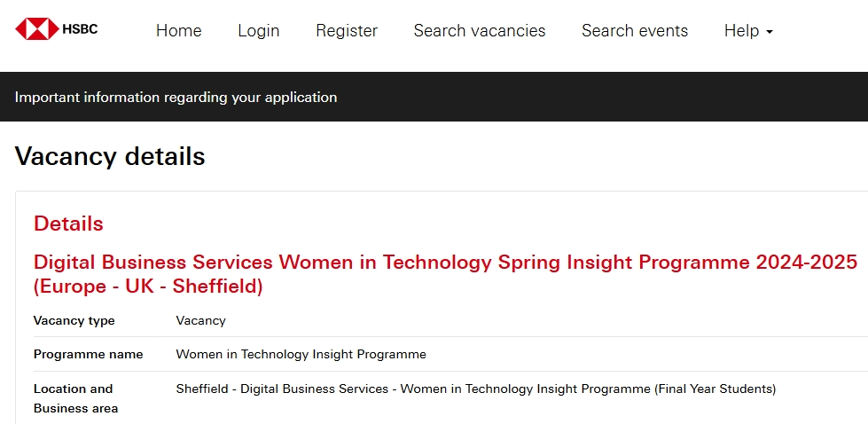Open the Register page

(x=347, y=30)
